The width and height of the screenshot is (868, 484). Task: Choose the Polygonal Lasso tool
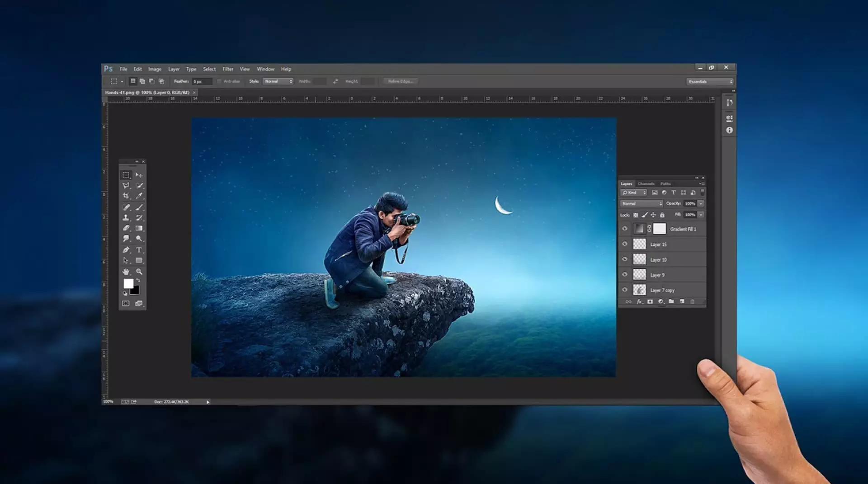click(126, 185)
